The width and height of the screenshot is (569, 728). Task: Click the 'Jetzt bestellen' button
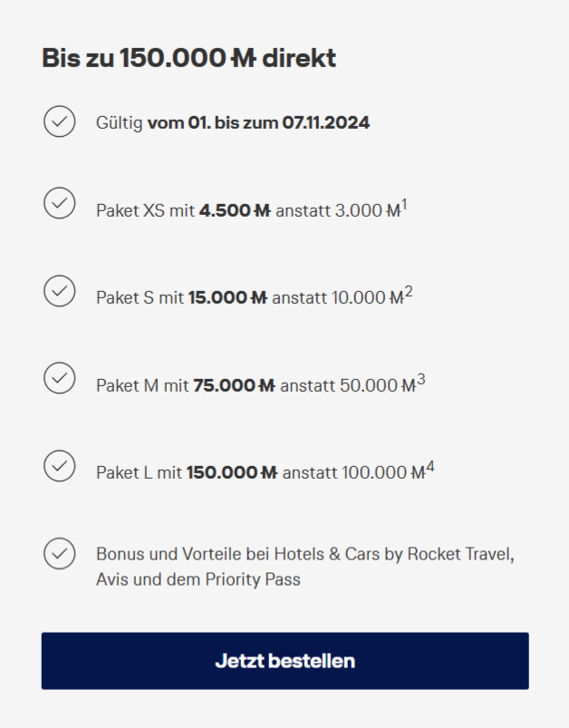tap(284, 661)
